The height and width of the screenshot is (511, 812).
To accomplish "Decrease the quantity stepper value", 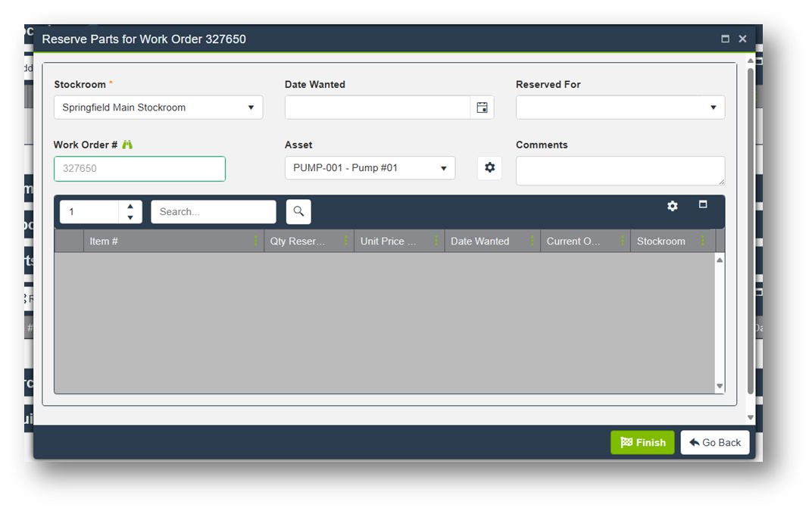I will tap(130, 218).
